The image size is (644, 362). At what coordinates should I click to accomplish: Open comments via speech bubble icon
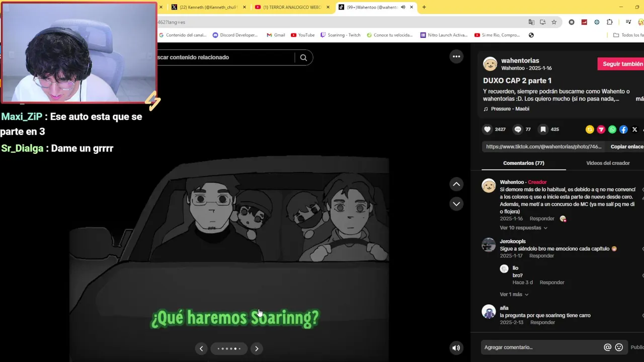point(518,129)
